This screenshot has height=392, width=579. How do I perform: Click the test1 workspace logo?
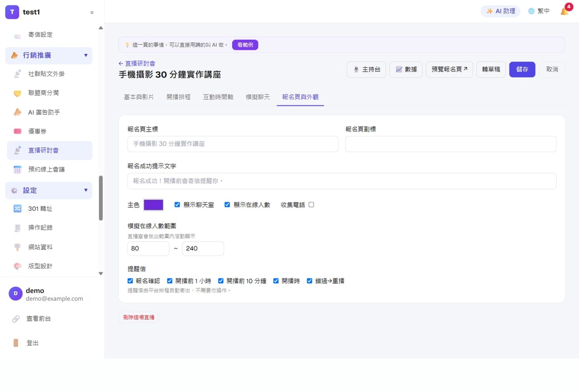(x=12, y=12)
